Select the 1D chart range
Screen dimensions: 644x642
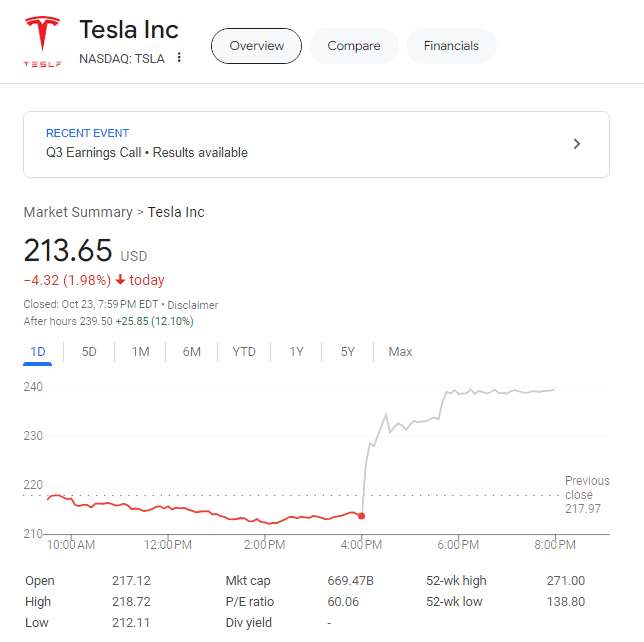click(38, 352)
